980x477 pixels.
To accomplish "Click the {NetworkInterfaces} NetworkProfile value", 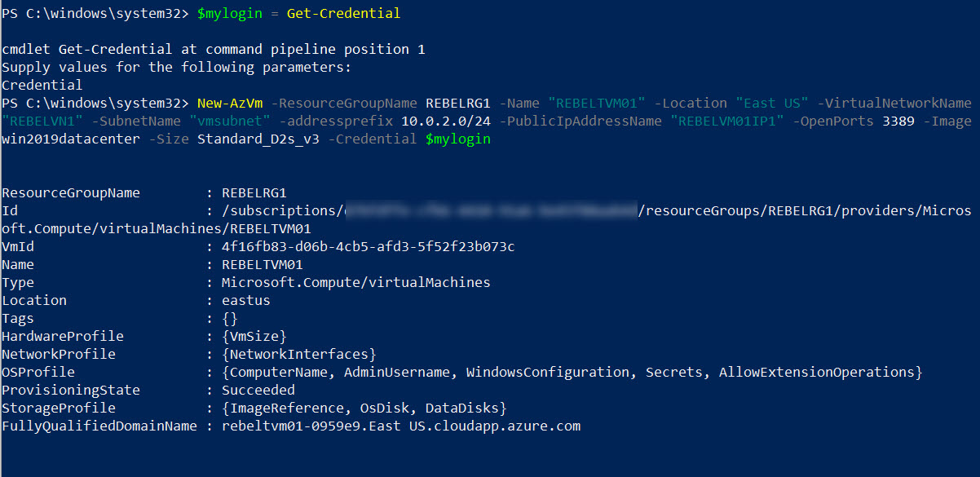I will pyautogui.click(x=298, y=354).
